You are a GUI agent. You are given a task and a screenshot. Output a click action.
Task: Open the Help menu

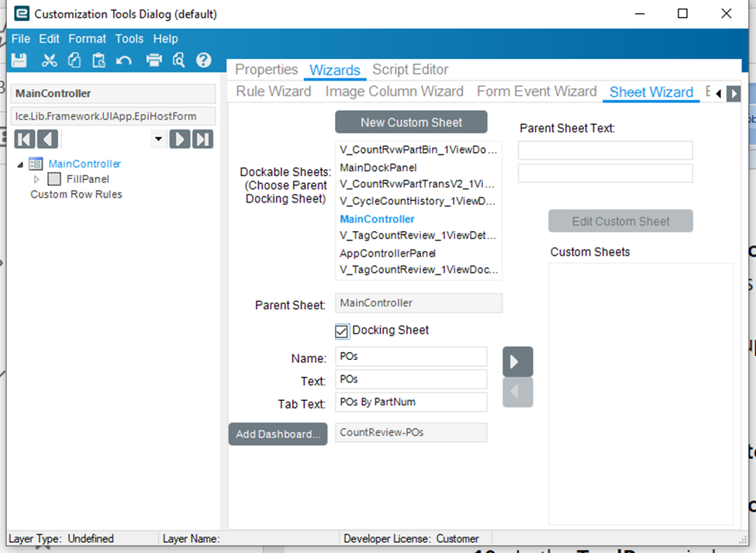(165, 39)
